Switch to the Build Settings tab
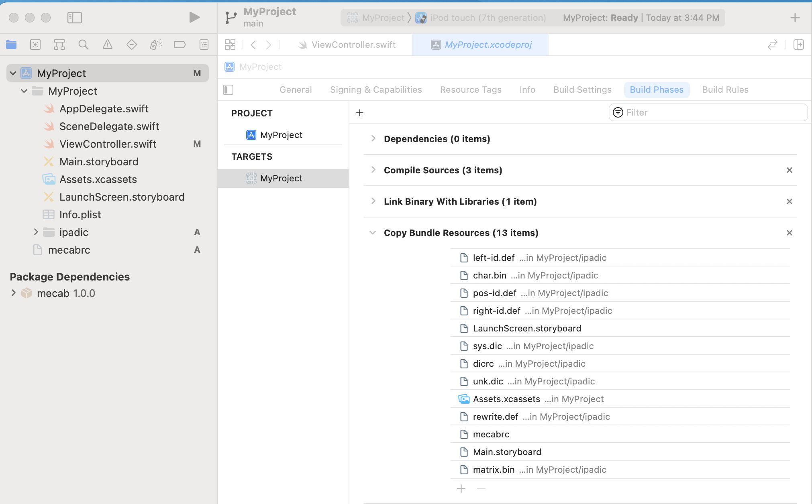Viewport: 812px width, 504px height. 583,89
